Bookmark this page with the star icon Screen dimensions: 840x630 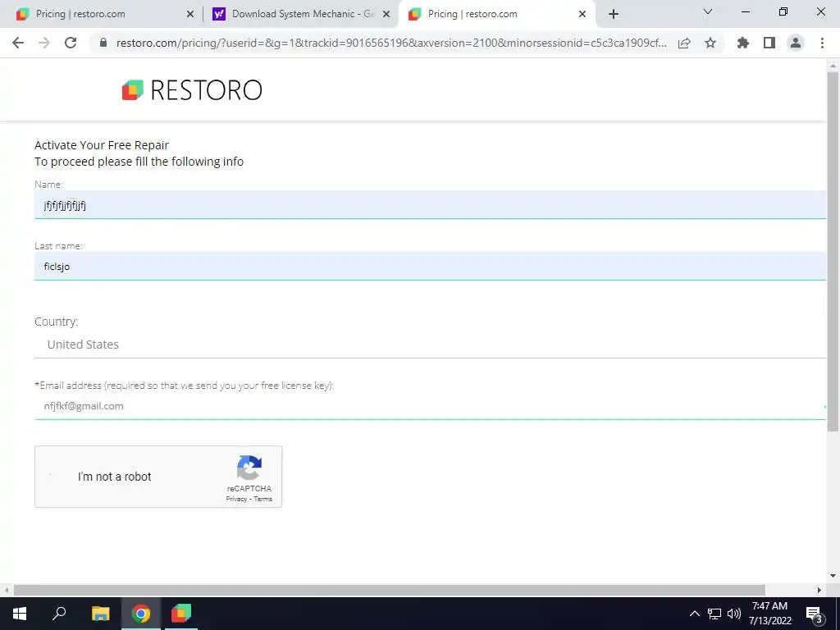710,43
